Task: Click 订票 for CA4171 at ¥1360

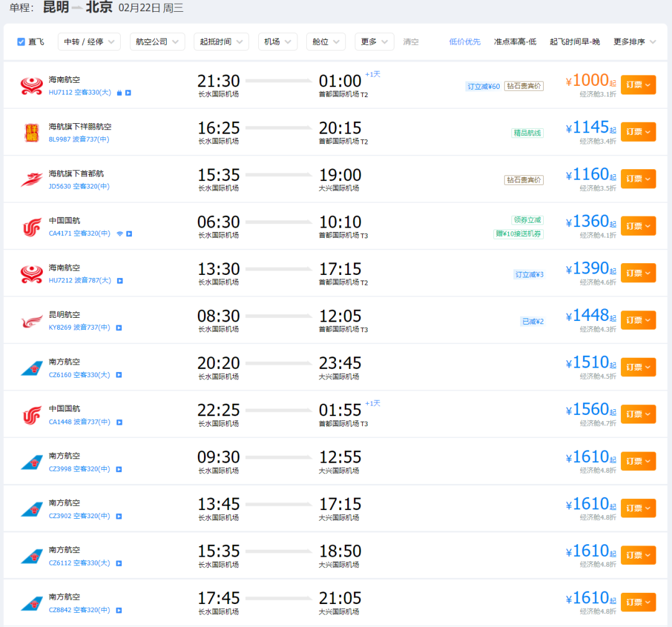Action: [638, 226]
